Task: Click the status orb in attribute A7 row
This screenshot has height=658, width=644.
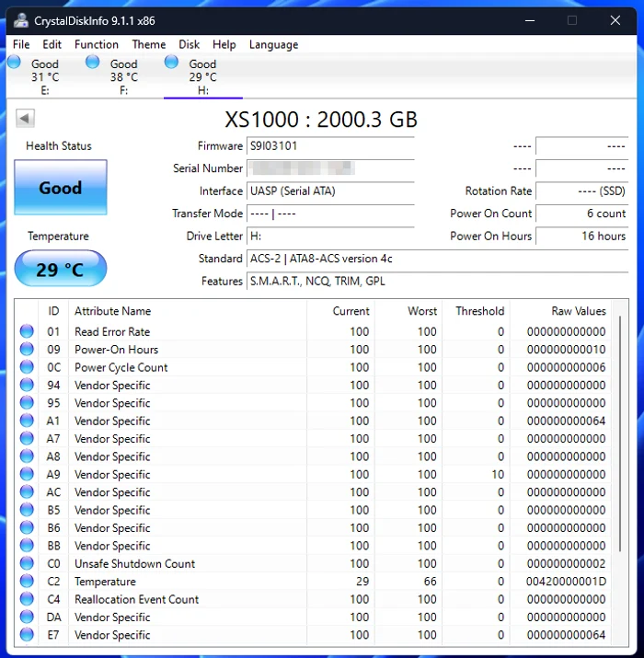Action: (x=27, y=438)
